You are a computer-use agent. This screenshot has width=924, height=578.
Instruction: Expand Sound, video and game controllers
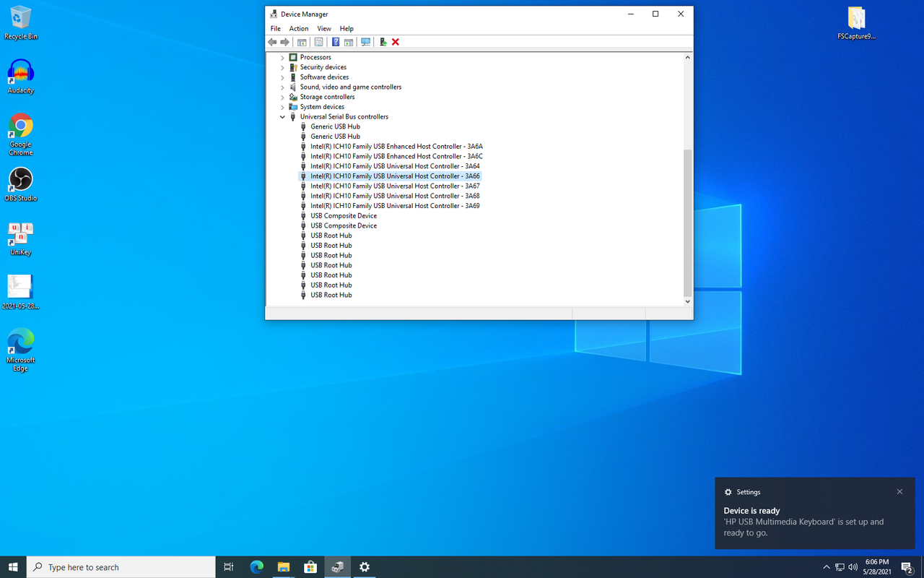(282, 87)
